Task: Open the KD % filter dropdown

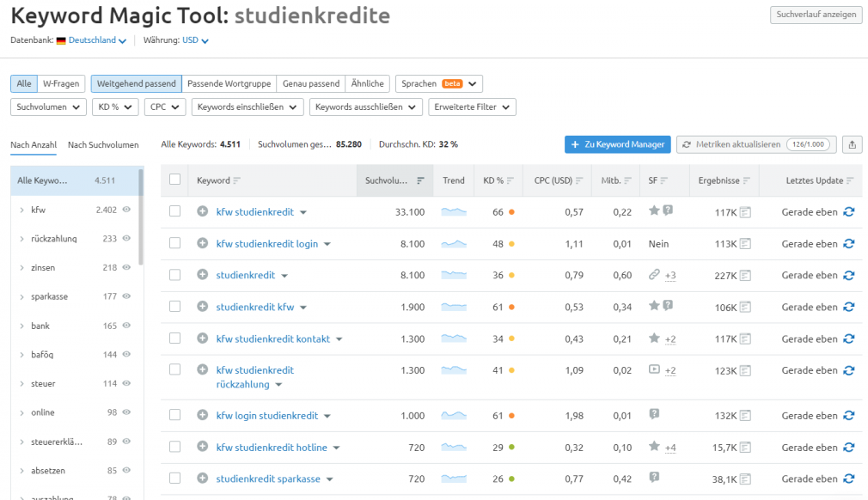Action: [115, 107]
